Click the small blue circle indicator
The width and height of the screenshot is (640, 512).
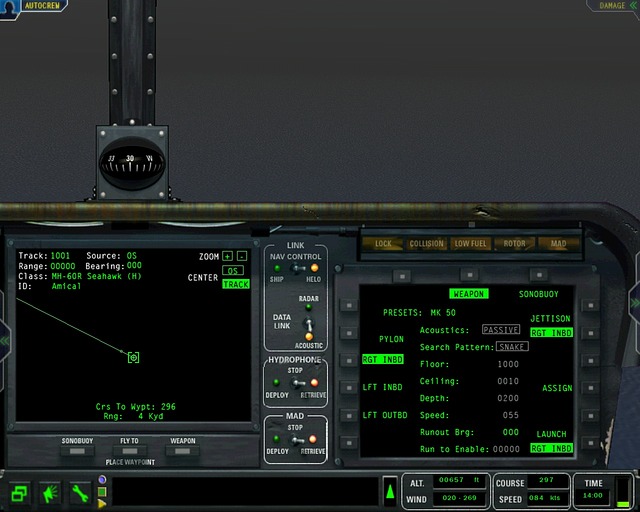point(102,479)
